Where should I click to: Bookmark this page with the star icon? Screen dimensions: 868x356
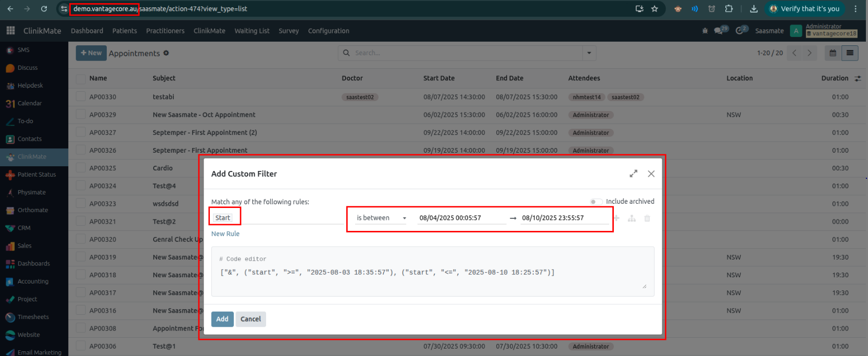click(x=655, y=9)
